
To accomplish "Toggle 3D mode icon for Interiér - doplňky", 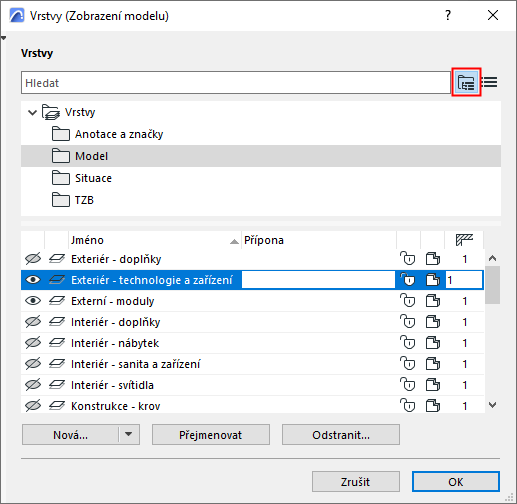I will (433, 322).
